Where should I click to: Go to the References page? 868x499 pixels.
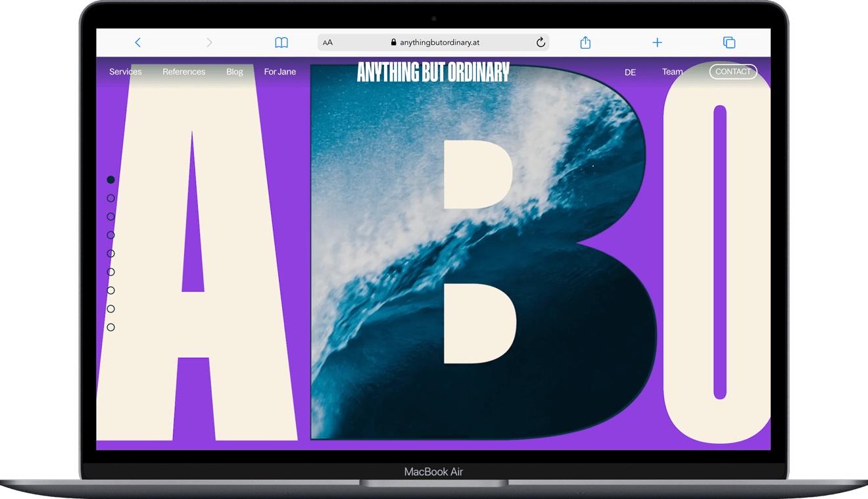click(184, 72)
